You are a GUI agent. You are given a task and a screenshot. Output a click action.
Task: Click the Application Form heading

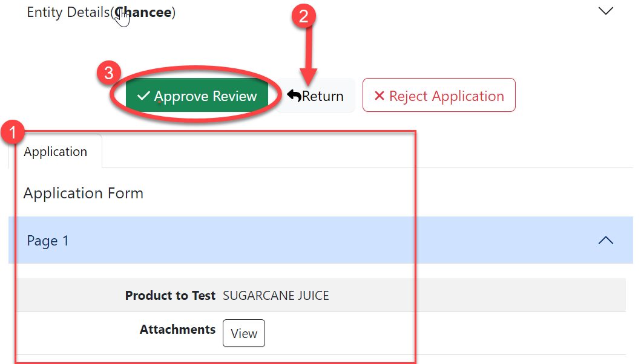coord(84,193)
